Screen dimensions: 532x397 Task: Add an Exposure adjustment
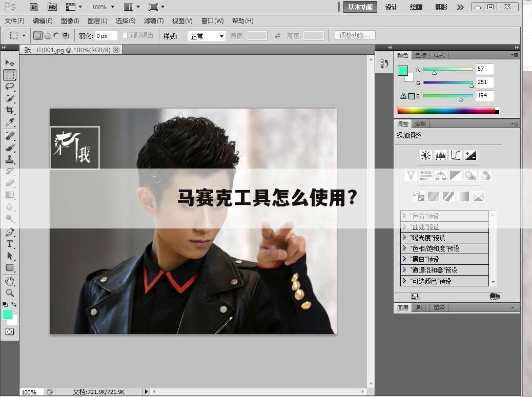coord(470,155)
